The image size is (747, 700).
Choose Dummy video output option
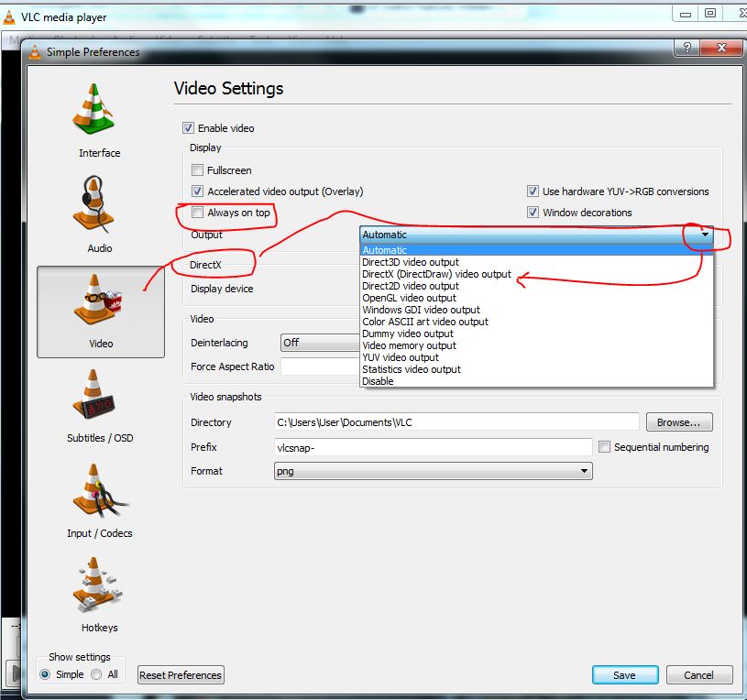tap(536, 334)
